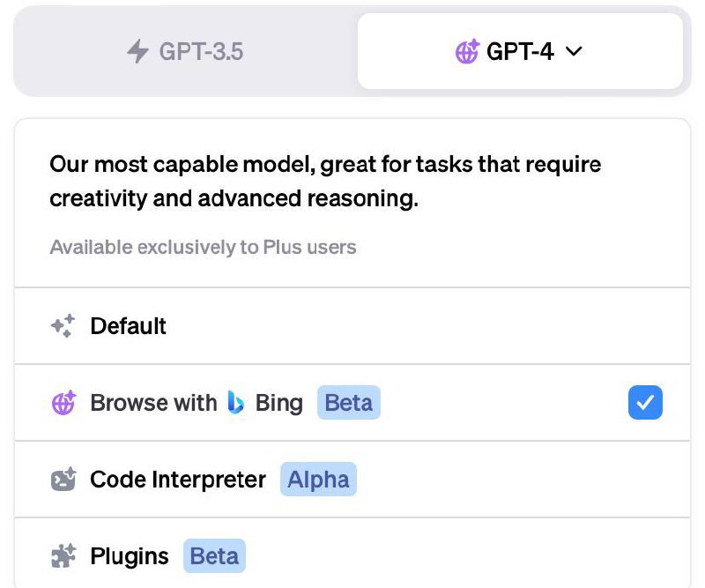Screen dimensions: 705x588
Task: Switch to the GPT-3.5 tab
Action: pos(185,52)
